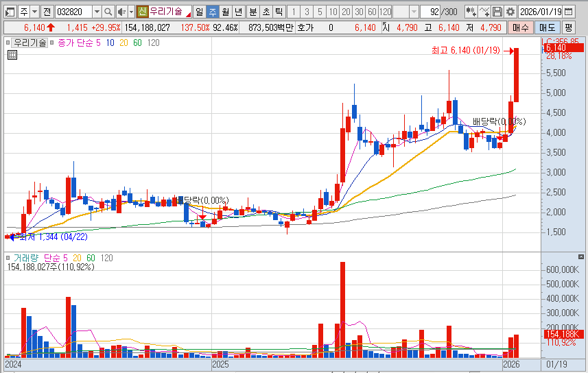588x373 pixels.
Task: Click the floppy disk save icon
Action: pyautogui.click(x=497, y=12)
